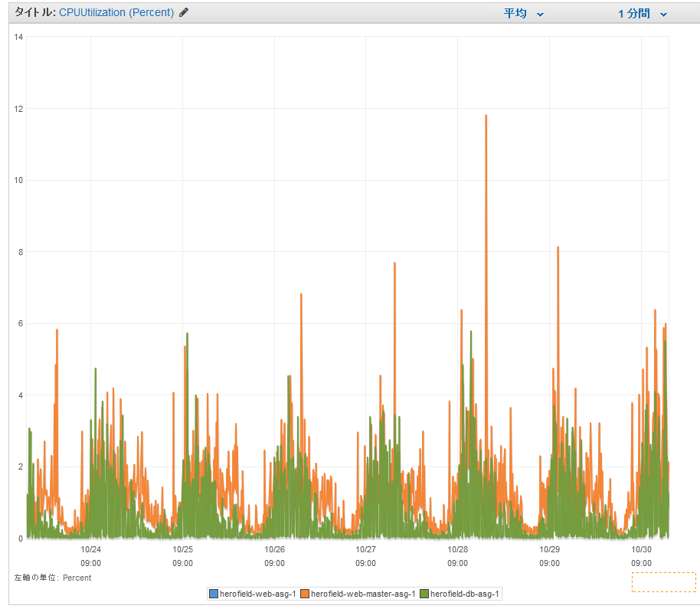
Task: Click the green herofield-db-asg-1 legend swatch
Action: coord(424,594)
